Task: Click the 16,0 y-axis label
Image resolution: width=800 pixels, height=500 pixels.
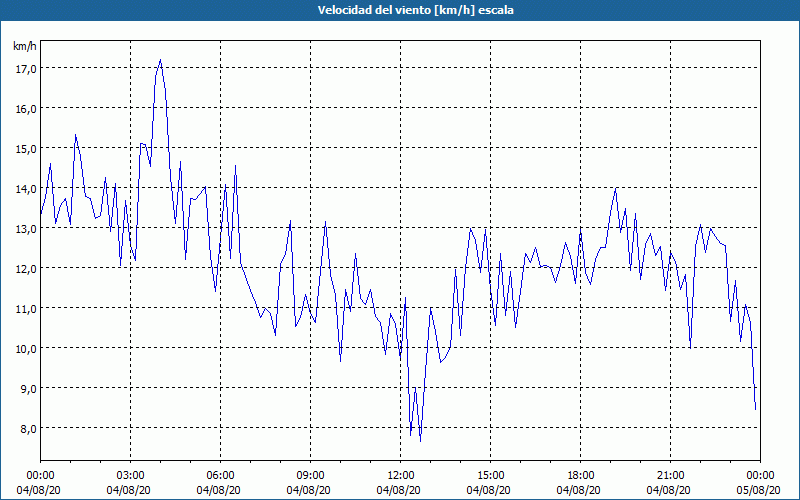Action: (26, 108)
